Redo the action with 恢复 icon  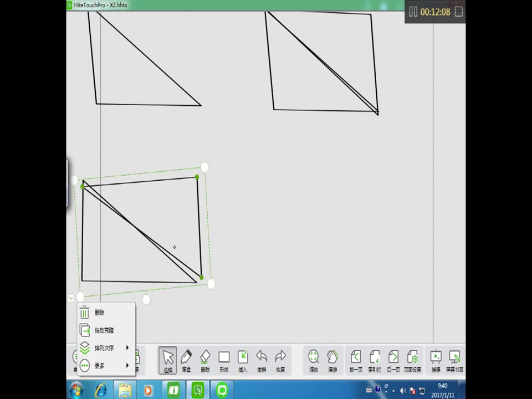click(280, 359)
